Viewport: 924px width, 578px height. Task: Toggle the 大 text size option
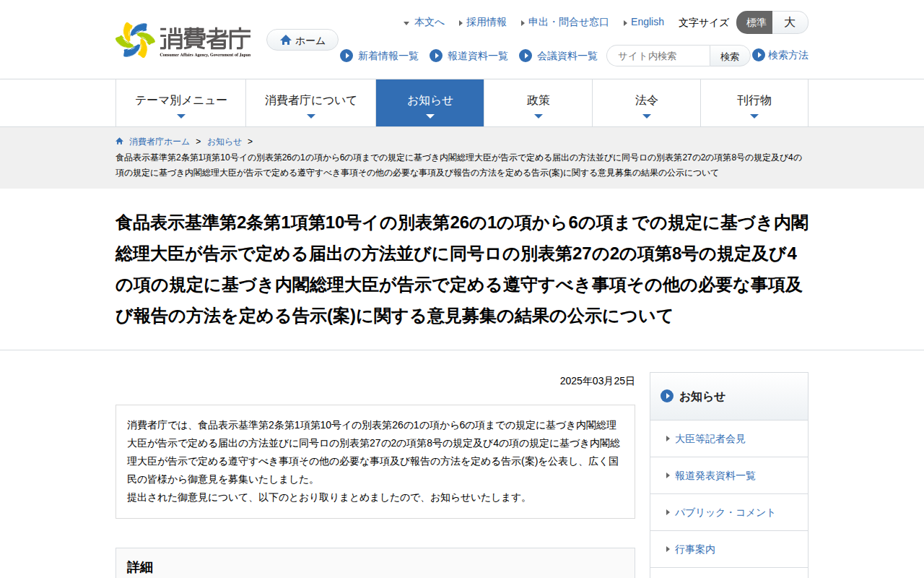click(x=790, y=22)
